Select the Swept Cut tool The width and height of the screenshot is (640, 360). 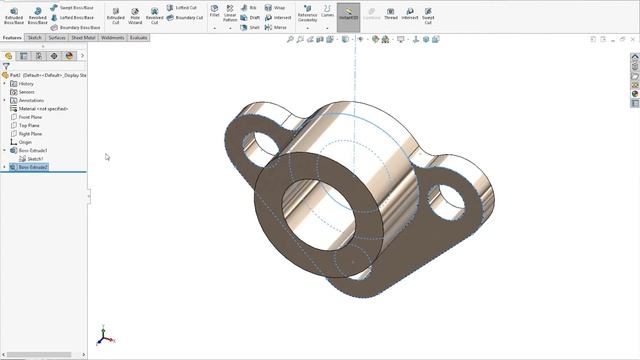coord(428,16)
